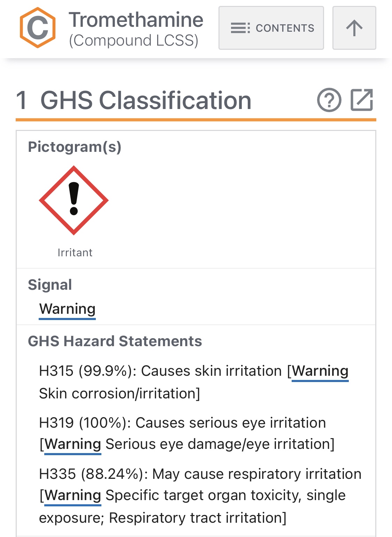Click the Pictogram(s) row label
This screenshot has width=392, height=537.
tap(75, 147)
